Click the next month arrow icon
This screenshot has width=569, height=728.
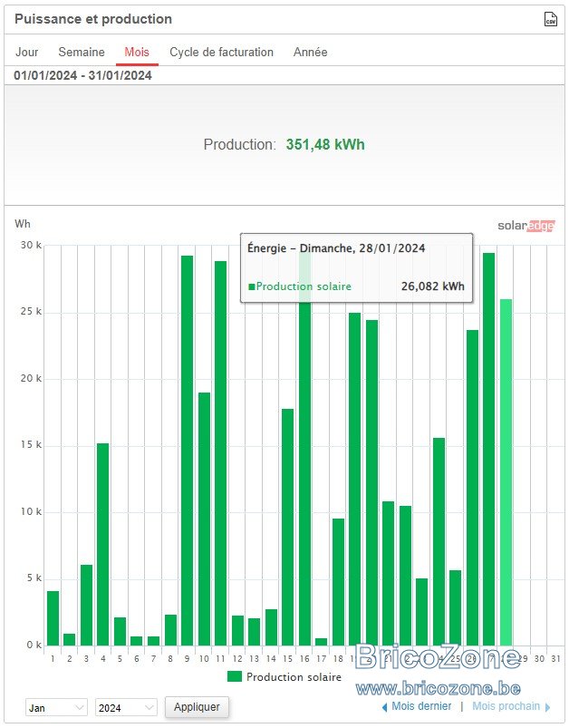pyautogui.click(x=547, y=707)
